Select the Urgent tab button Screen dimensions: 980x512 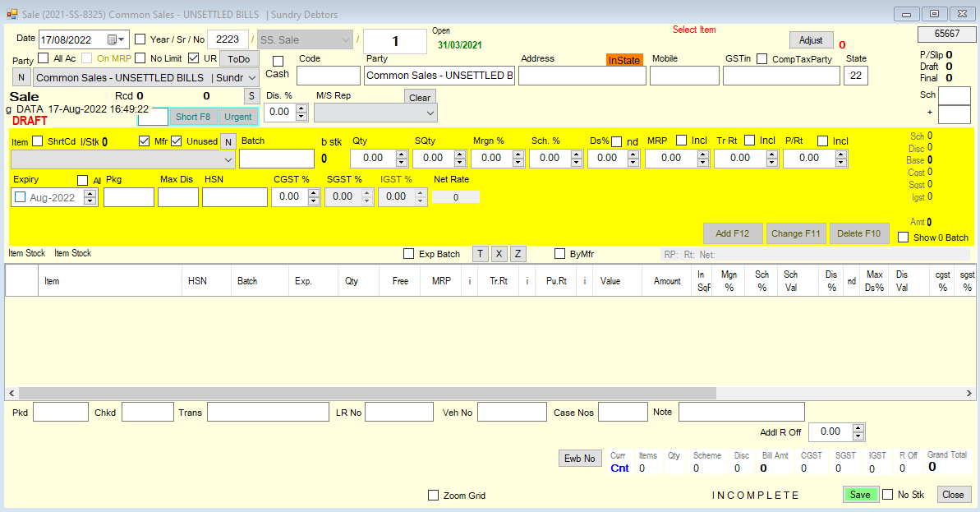click(238, 117)
